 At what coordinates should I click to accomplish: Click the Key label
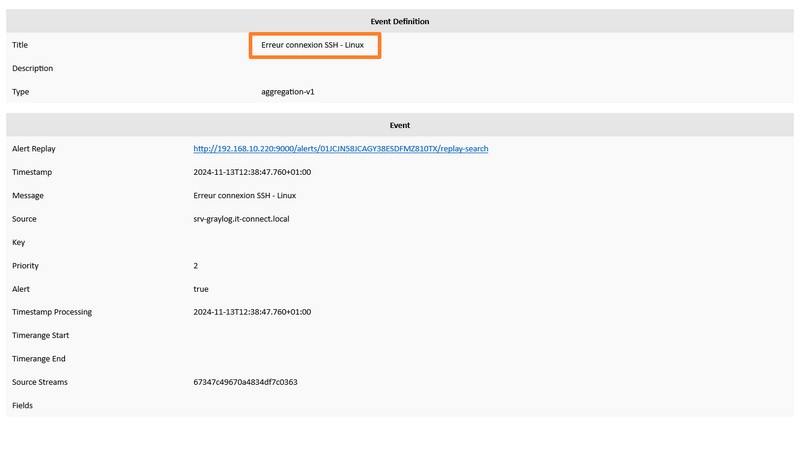tap(18, 242)
